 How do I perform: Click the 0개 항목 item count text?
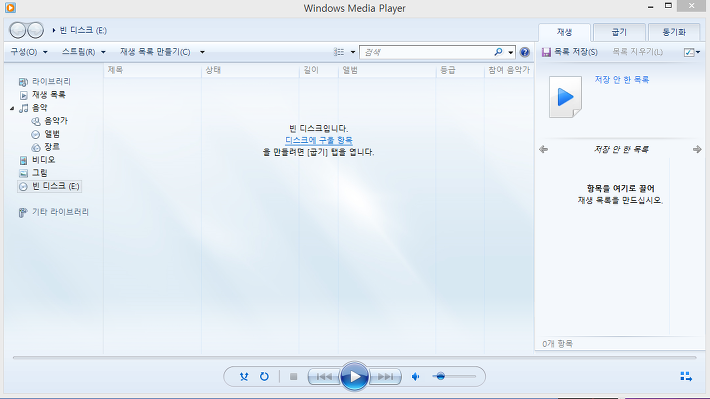pos(557,344)
